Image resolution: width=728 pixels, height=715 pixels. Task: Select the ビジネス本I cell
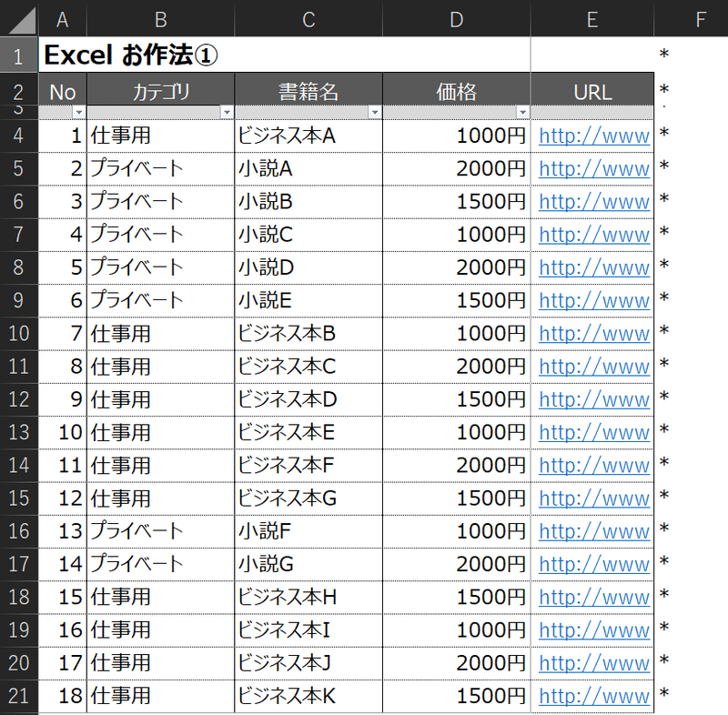[x=308, y=630]
